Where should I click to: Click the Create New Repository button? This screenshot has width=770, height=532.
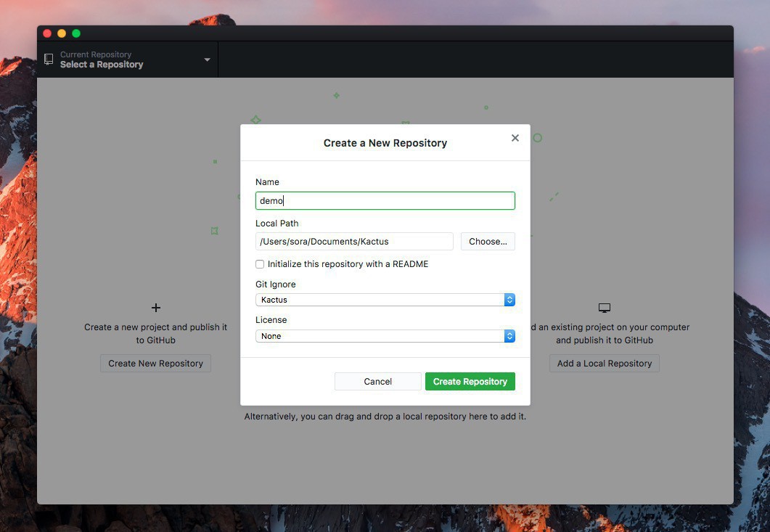click(x=155, y=364)
